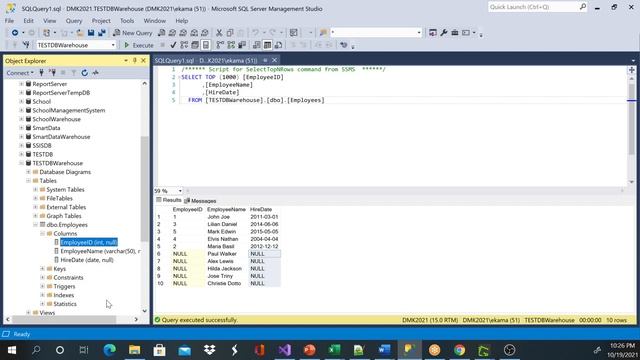This screenshot has width=640, height=360.
Task: Pin the Object Explorer panel
Action: coord(135,60)
